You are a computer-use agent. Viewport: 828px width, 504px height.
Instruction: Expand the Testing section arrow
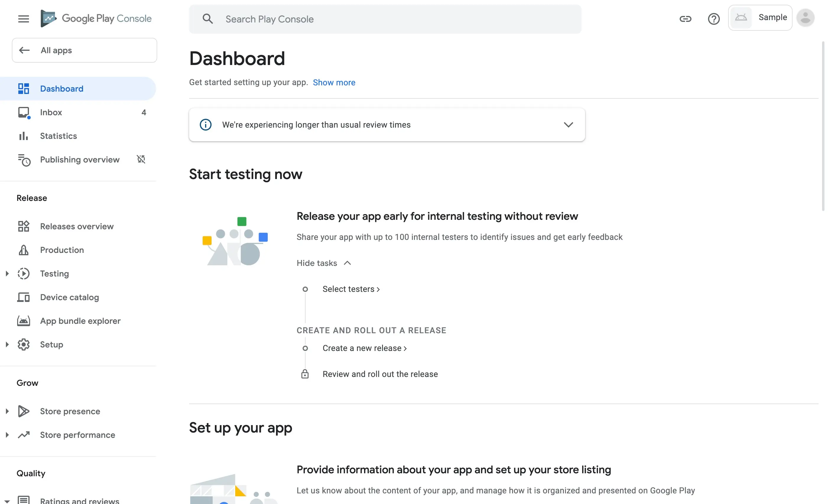tap(7, 274)
